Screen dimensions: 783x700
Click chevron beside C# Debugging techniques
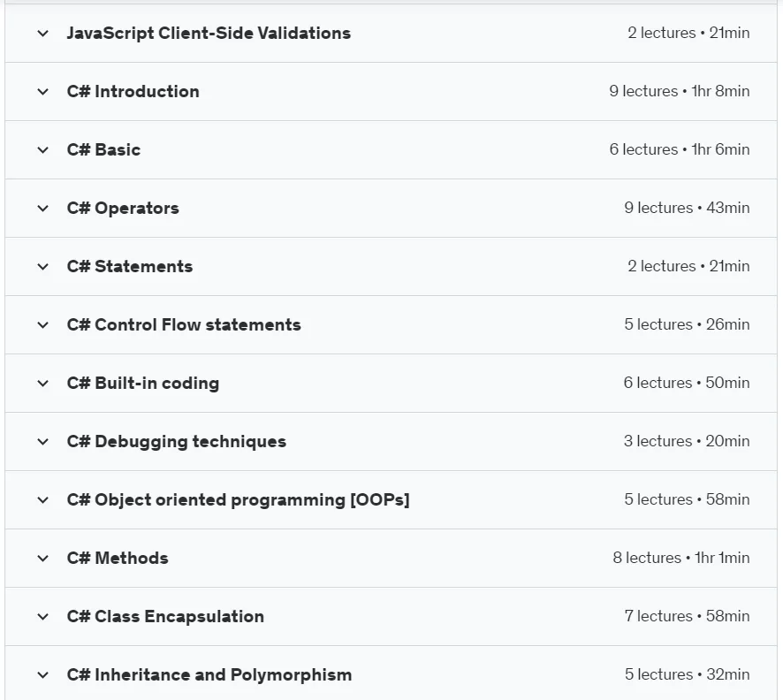coord(43,442)
